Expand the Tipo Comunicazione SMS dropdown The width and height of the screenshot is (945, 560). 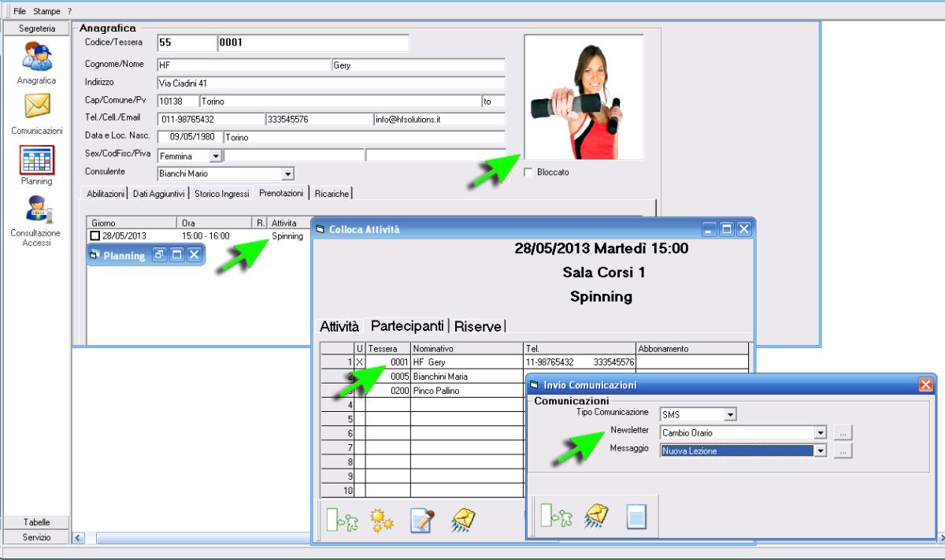[x=730, y=414]
